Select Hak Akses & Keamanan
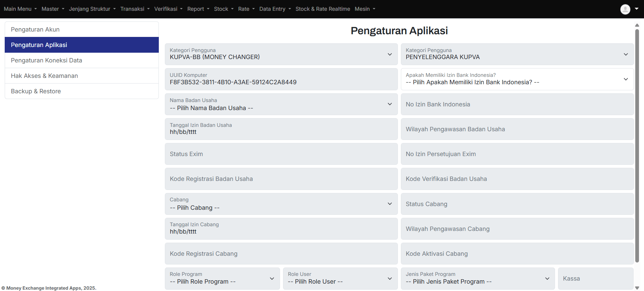Image resolution: width=644 pixels, height=291 pixels. tap(82, 76)
